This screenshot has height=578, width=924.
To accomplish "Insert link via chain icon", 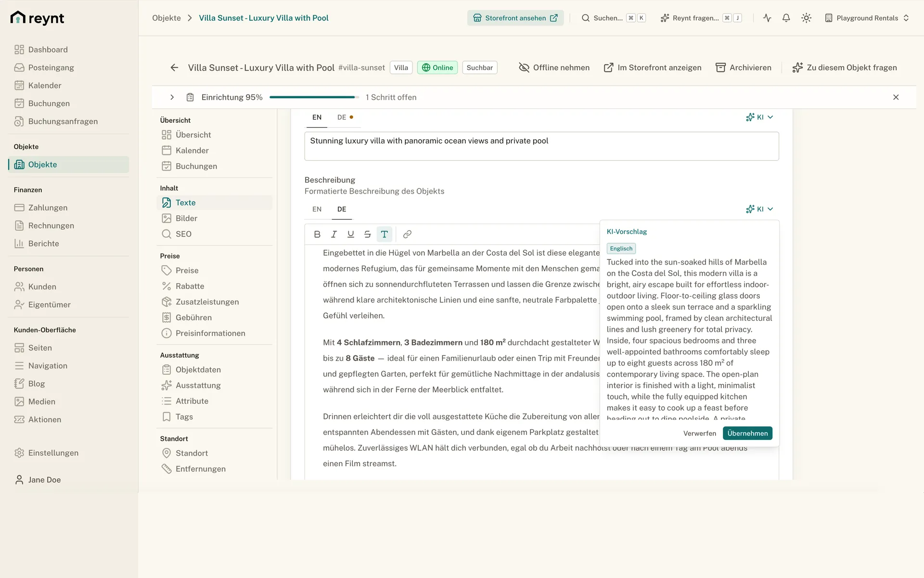I will click(407, 234).
